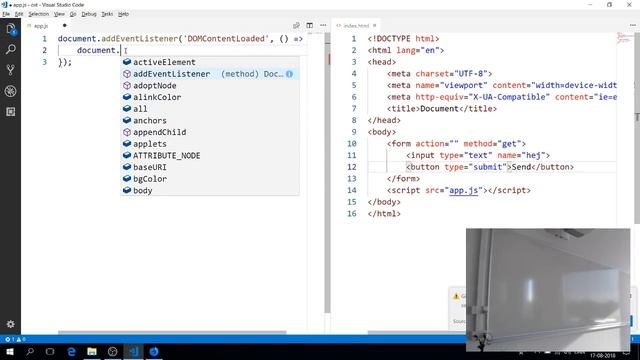
Task: Open the Go menu
Action: [73, 14]
